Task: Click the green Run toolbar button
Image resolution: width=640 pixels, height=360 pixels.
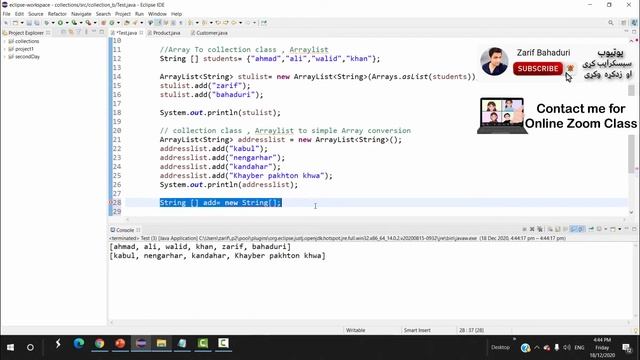Action: (x=60, y=23)
